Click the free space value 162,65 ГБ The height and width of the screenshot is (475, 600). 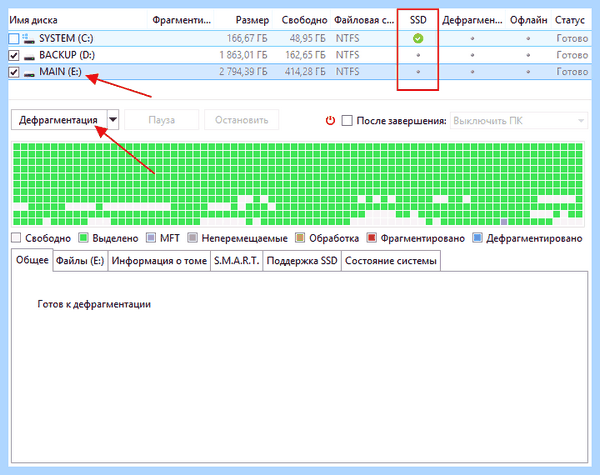(305, 55)
